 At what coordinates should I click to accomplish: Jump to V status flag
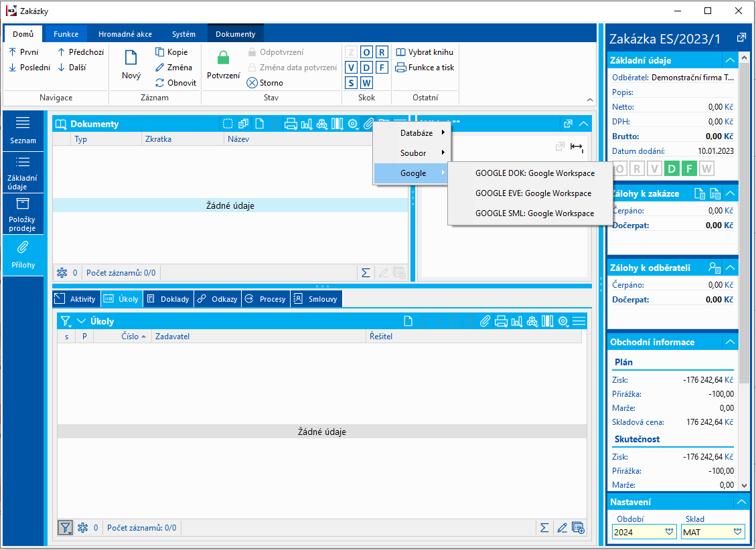tap(351, 68)
